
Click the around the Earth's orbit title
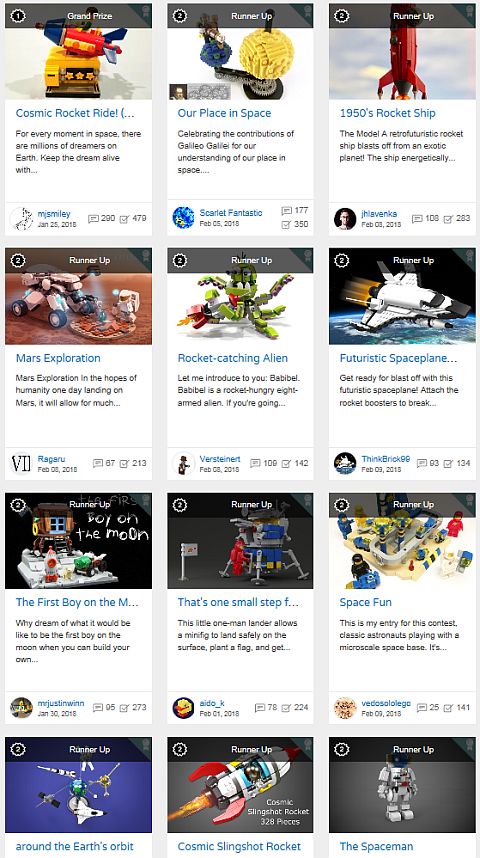coord(74,847)
